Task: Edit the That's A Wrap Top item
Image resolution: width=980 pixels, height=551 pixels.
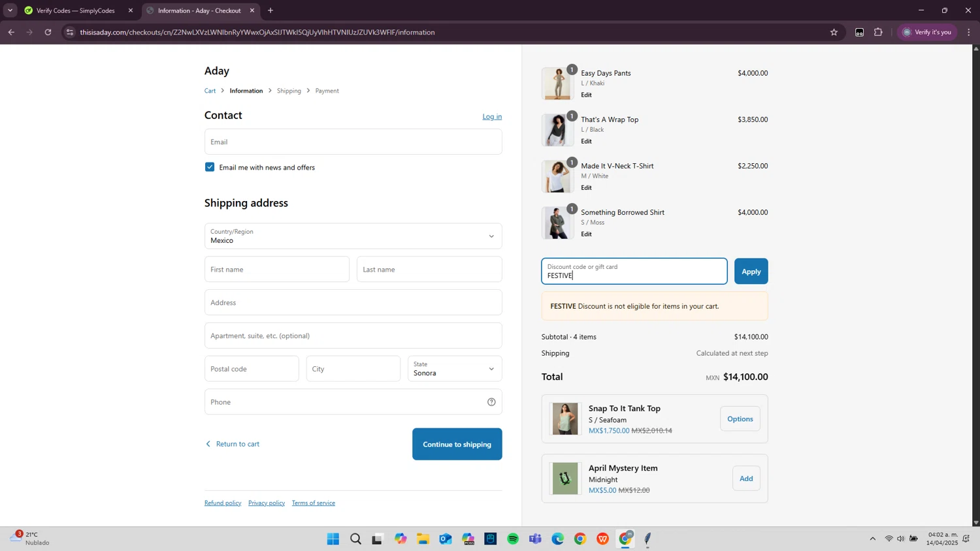Action: coord(587,141)
